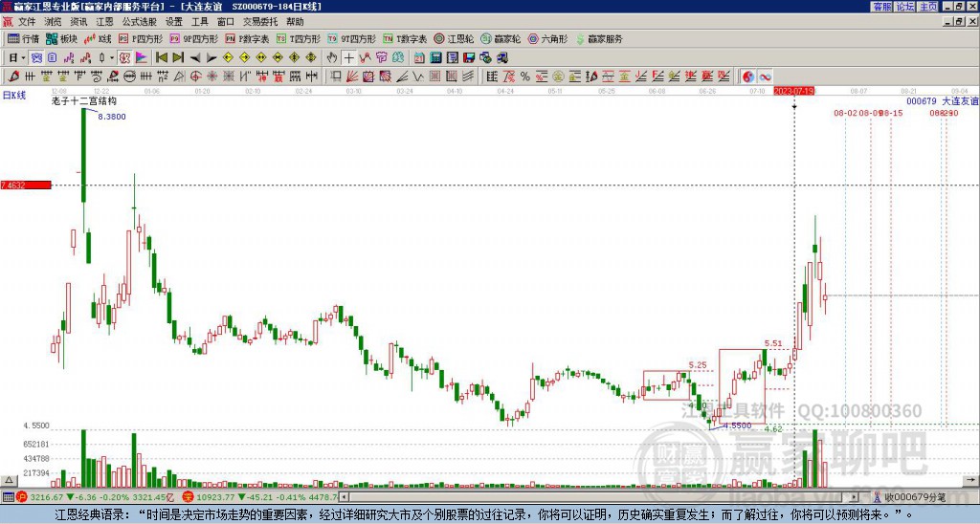The image size is (980, 524).
Task: Select the hand pan tool
Action: click(x=332, y=58)
